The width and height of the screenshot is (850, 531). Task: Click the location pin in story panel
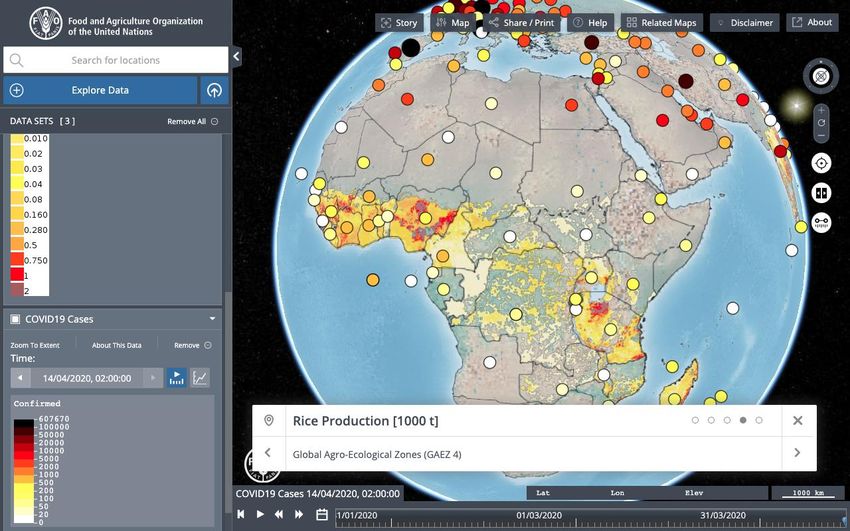tap(269, 420)
